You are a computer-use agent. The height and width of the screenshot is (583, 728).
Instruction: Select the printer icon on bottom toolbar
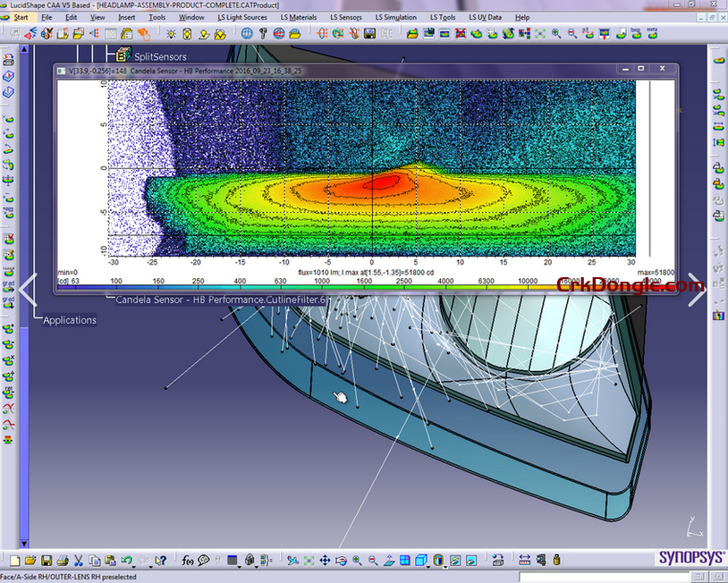click(61, 561)
